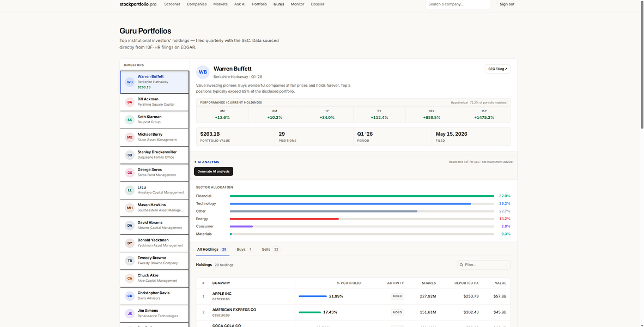Image resolution: width=644 pixels, height=327 pixels.
Task: Focus the Search a company field
Action: point(458,4)
